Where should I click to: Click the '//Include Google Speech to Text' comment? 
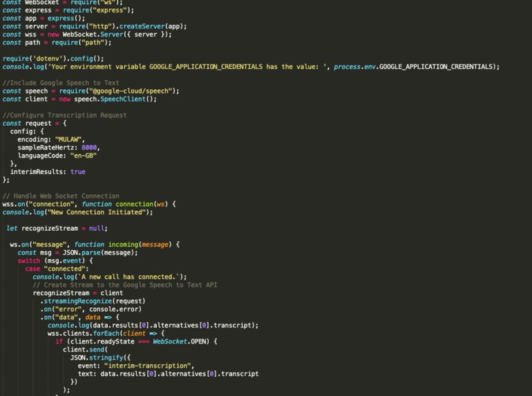pyautogui.click(x=61, y=83)
